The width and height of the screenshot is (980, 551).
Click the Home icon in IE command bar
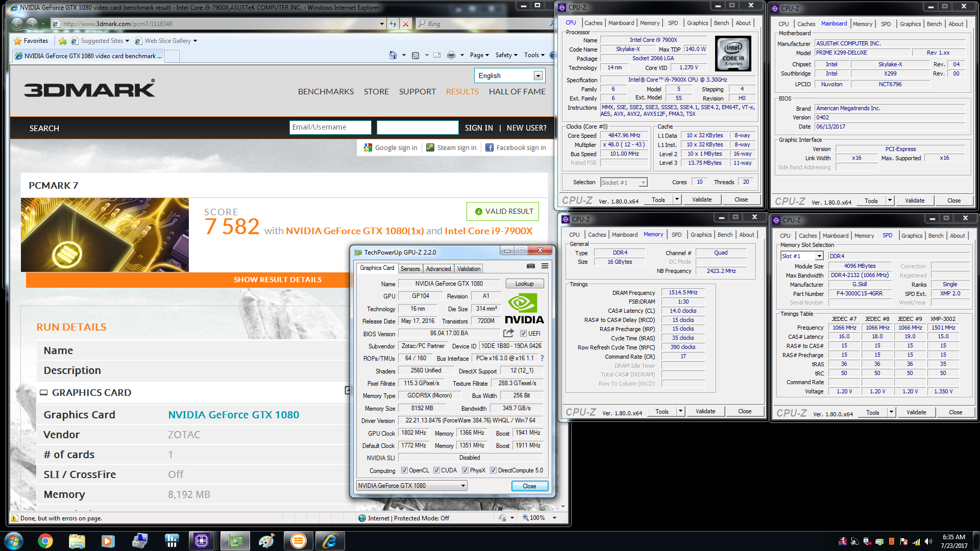(393, 55)
